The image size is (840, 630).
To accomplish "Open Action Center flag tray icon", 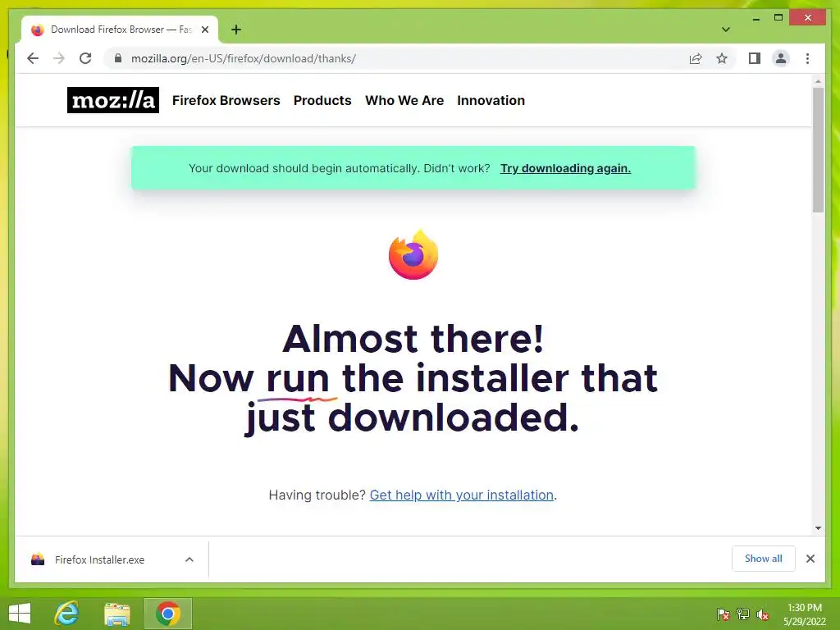I will coord(723,614).
